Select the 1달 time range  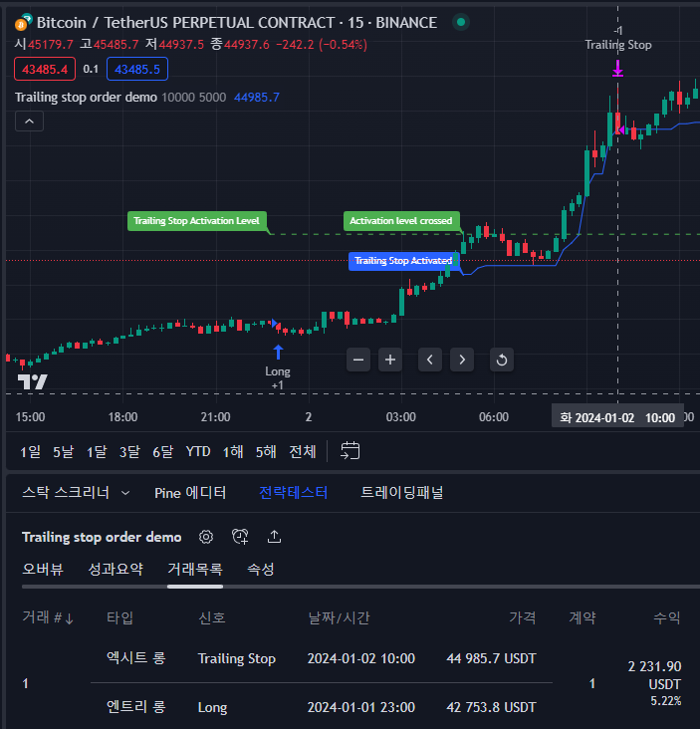(97, 451)
